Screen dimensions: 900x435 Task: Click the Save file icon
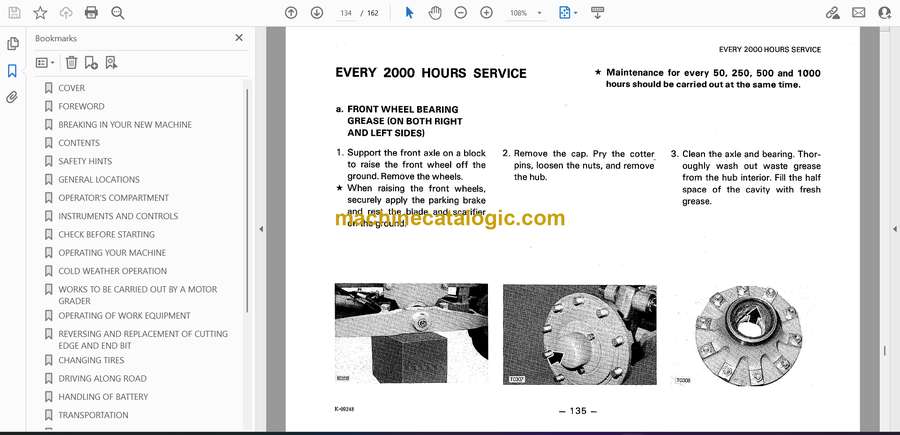[14, 13]
